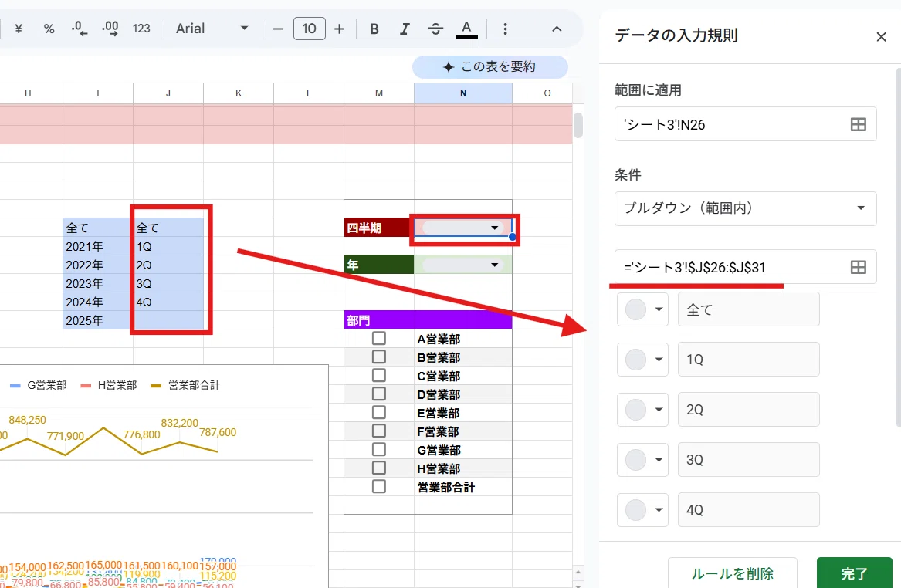This screenshot has height=588, width=901.
Task: Click the cell containing 2025年
Action: click(98, 320)
